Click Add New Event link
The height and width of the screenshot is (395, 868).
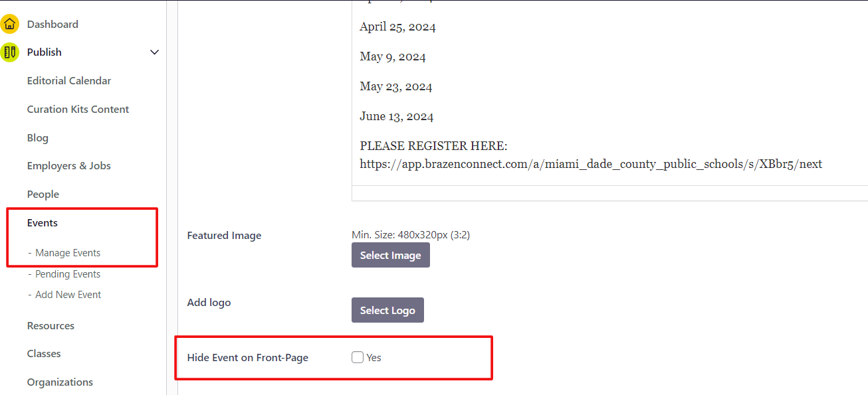(x=68, y=295)
